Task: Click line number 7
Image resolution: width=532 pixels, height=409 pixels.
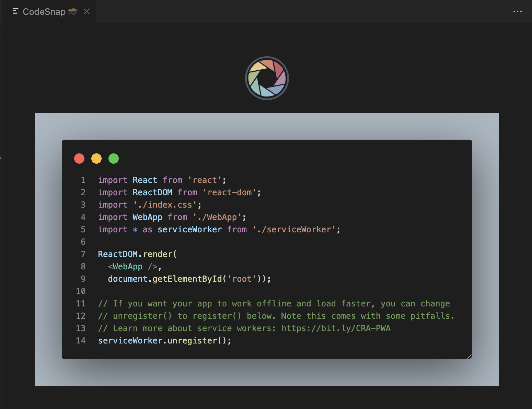Action: (83, 254)
